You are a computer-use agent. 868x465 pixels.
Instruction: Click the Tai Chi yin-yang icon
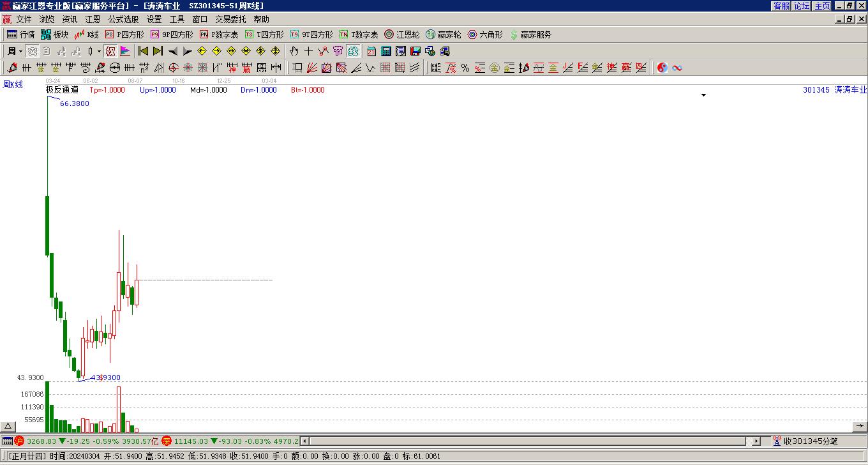(x=662, y=68)
